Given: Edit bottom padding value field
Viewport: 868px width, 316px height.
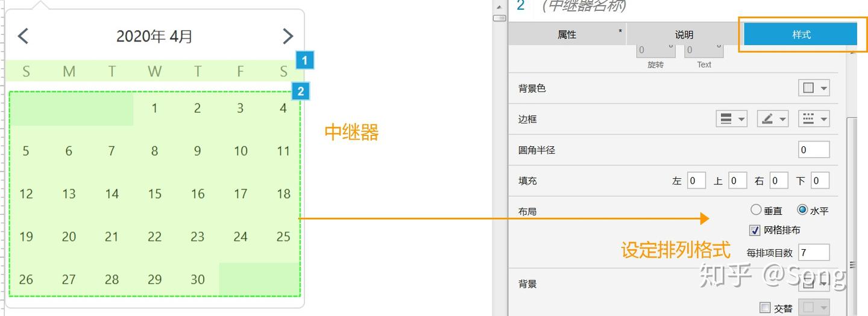Looking at the screenshot, I should tap(820, 180).
